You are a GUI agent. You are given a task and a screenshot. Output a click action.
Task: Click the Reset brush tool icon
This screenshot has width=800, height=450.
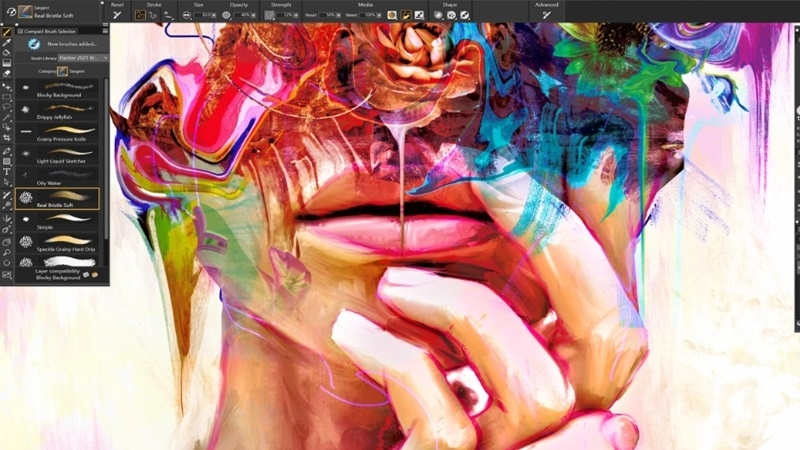pyautogui.click(x=117, y=15)
